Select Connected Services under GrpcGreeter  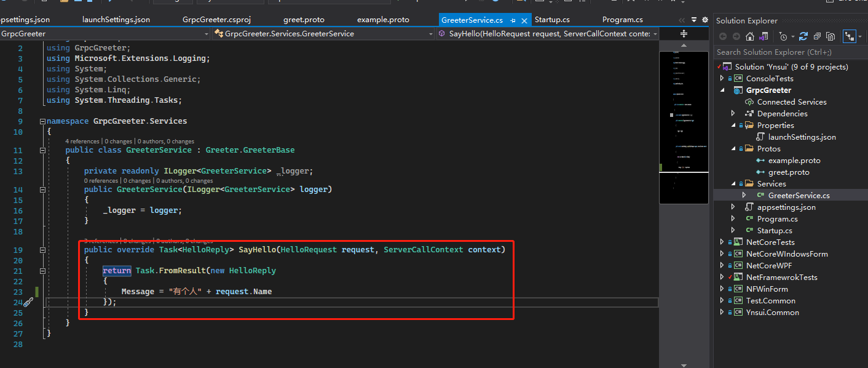[792, 102]
